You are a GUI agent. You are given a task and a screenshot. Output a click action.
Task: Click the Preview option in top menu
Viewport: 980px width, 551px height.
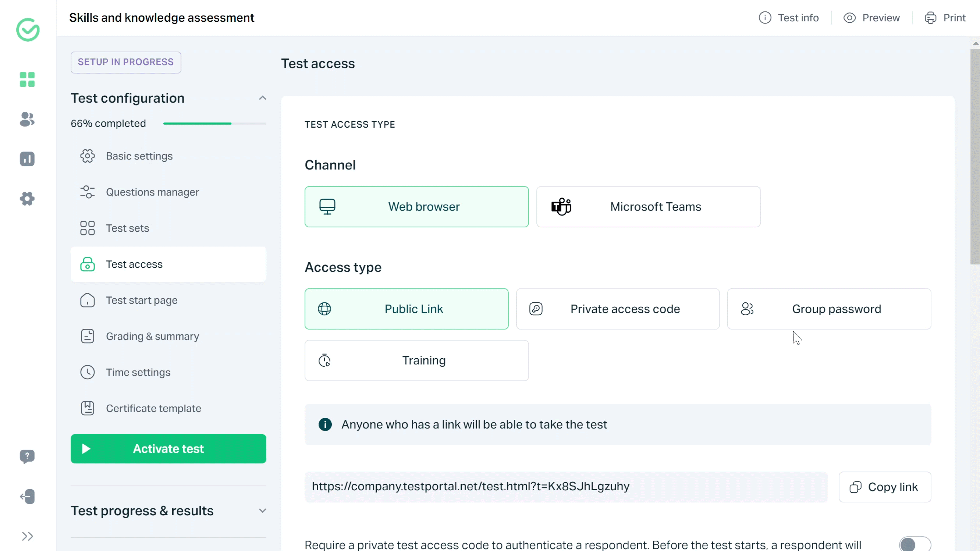coord(873,18)
